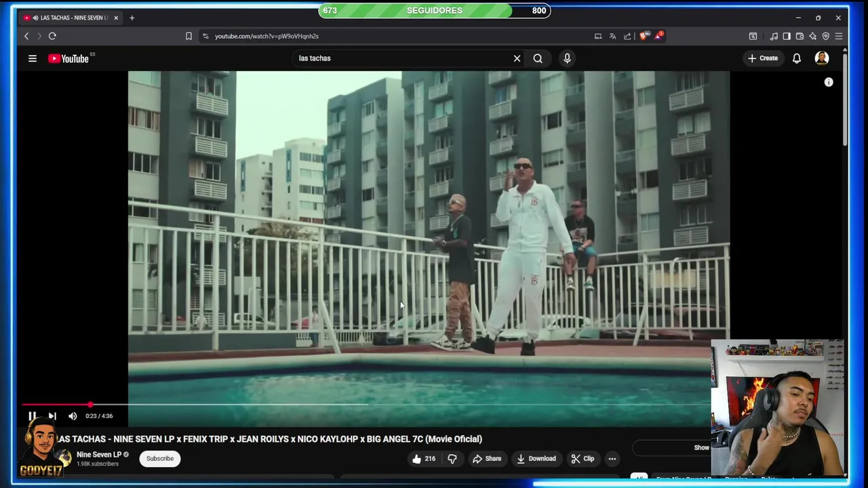Select the LAS TACHAS browser tab

pyautogui.click(x=71, y=18)
